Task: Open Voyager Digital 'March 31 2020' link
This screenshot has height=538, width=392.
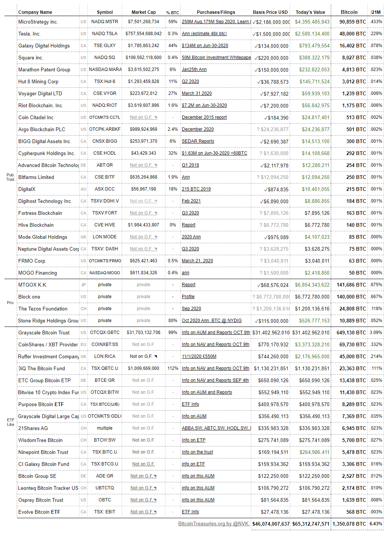Action: point(197,93)
